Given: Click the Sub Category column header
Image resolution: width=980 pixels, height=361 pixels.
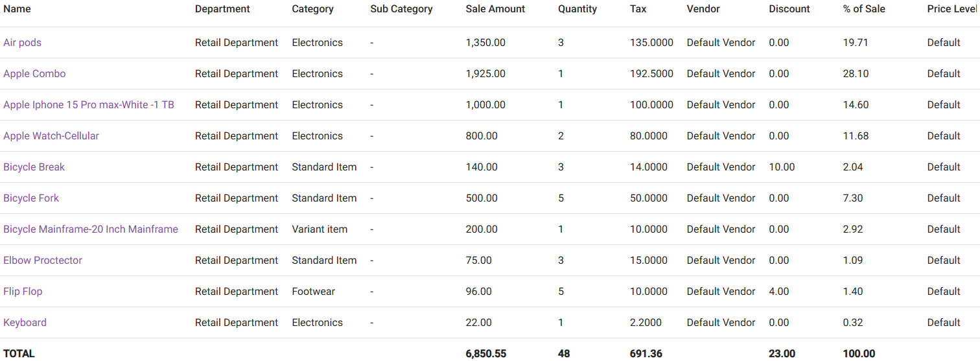Looking at the screenshot, I should pos(401,9).
